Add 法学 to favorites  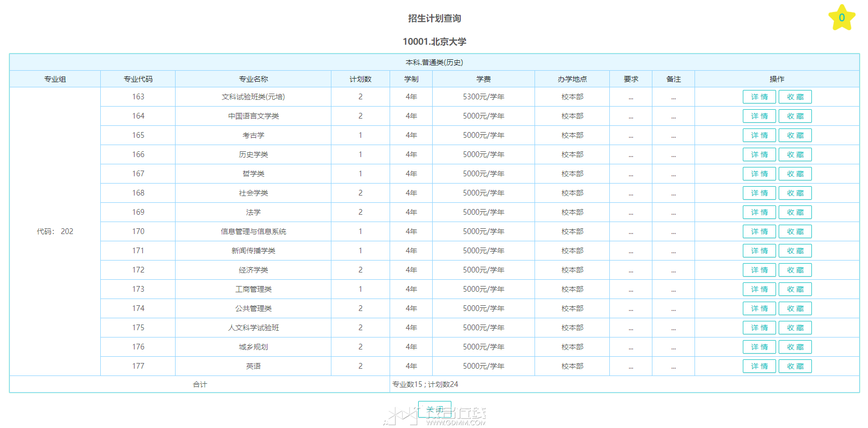(795, 212)
